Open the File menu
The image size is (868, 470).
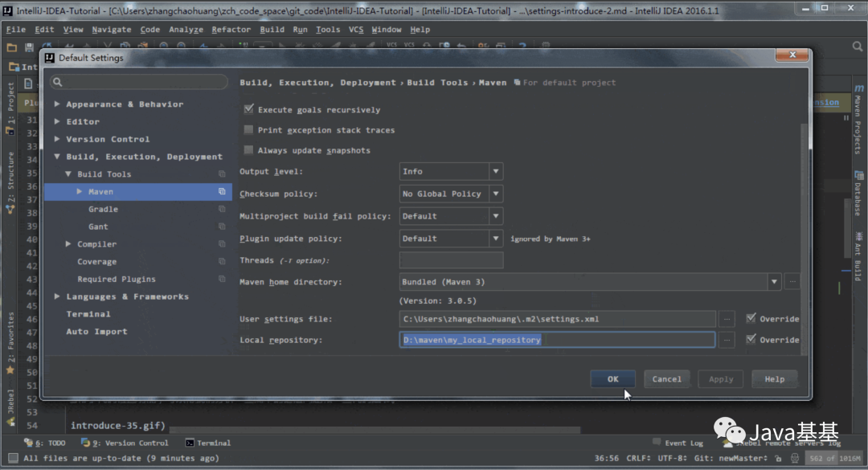point(16,30)
